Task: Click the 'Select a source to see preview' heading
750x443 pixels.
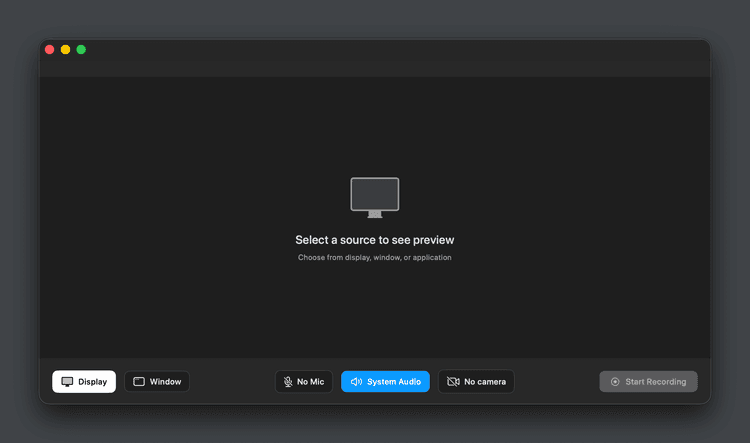Action: (x=375, y=240)
